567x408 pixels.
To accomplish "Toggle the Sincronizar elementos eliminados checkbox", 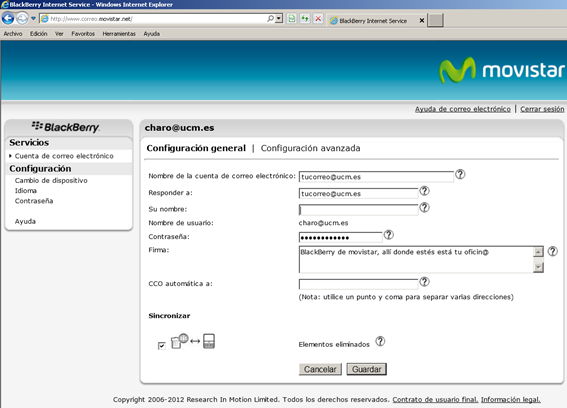I will pos(162,346).
